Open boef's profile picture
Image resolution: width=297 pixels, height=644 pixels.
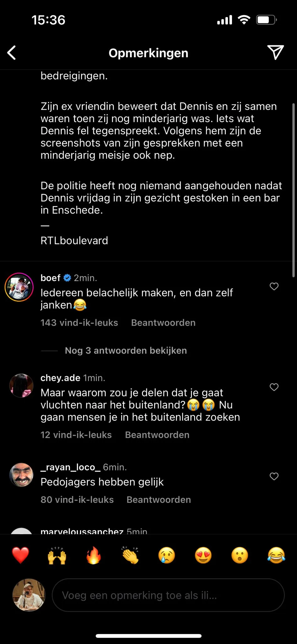[19, 287]
